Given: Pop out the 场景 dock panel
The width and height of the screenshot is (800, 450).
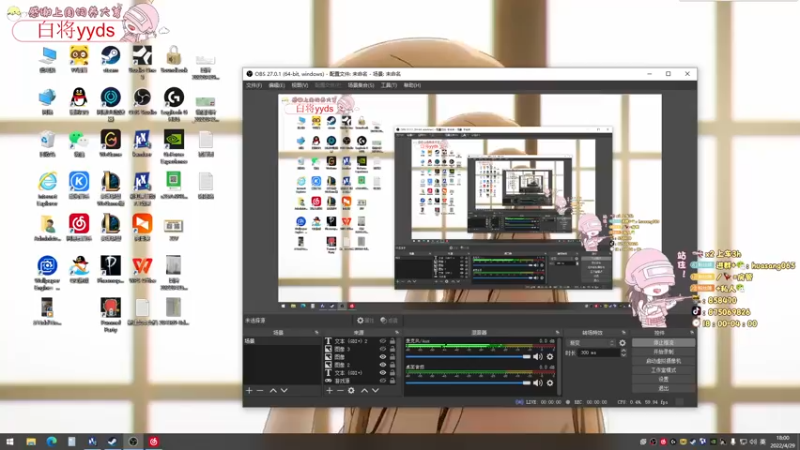Looking at the screenshot, I should point(317,333).
